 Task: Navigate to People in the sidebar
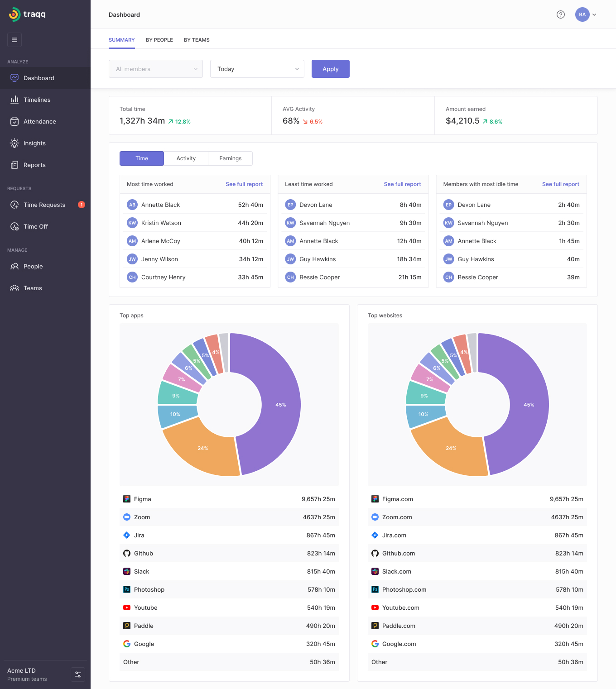point(45,266)
